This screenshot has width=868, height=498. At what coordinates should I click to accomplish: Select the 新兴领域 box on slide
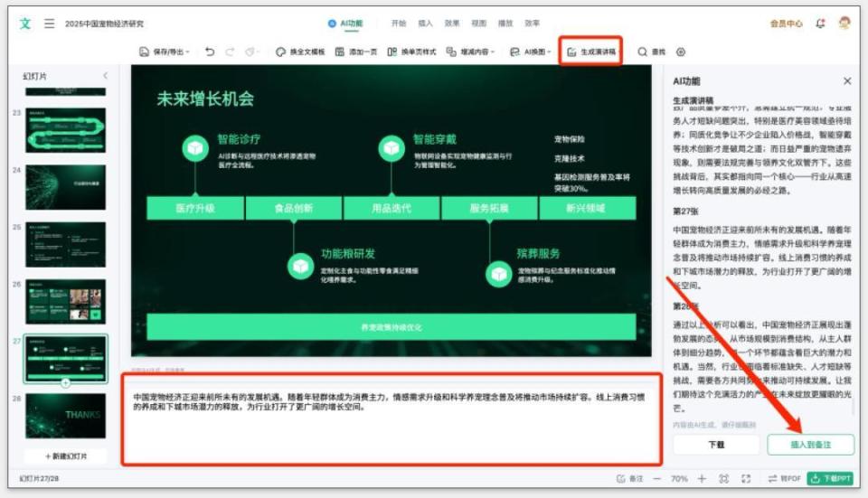(x=588, y=208)
